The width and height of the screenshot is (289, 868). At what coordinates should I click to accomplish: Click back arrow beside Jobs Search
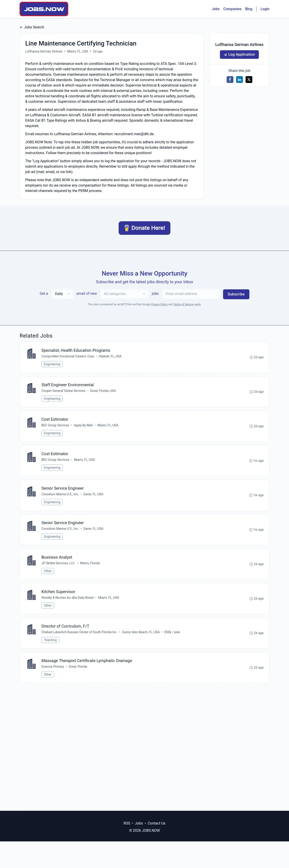click(x=21, y=27)
